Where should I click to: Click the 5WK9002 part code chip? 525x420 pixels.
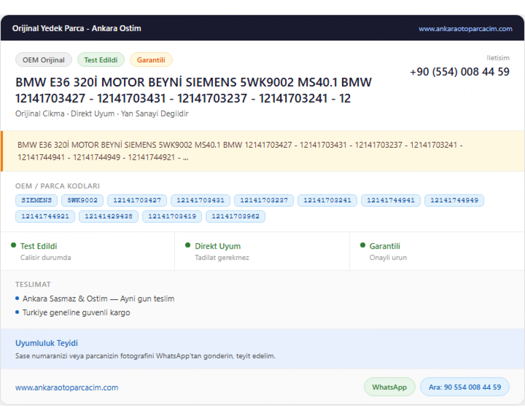82,200
